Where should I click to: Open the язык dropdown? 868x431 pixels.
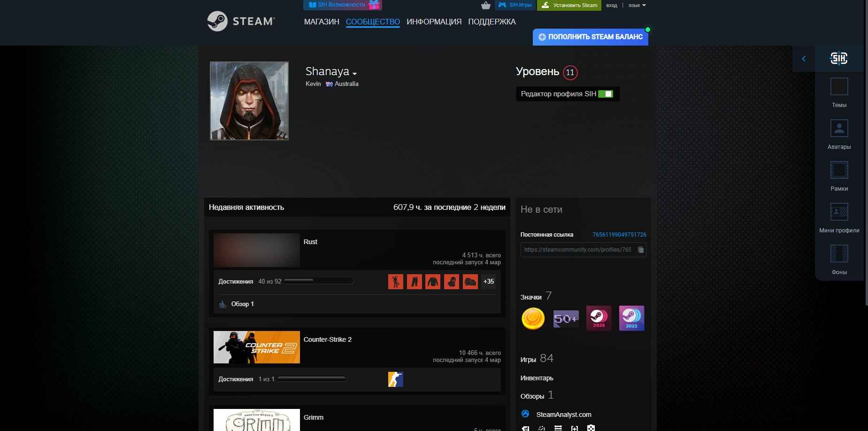[637, 6]
